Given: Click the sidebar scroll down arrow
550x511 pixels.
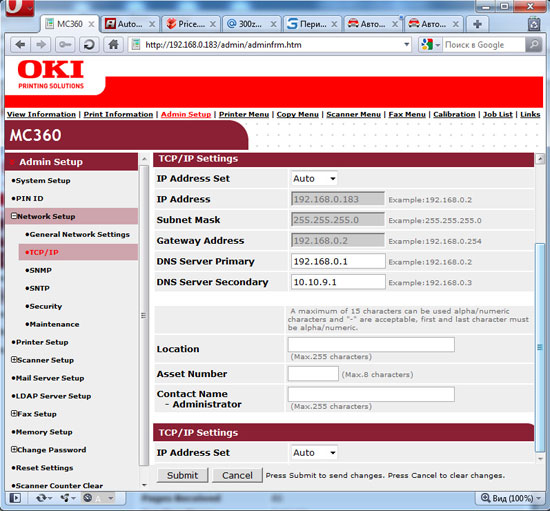Looking at the screenshot, I should tap(144, 485).
